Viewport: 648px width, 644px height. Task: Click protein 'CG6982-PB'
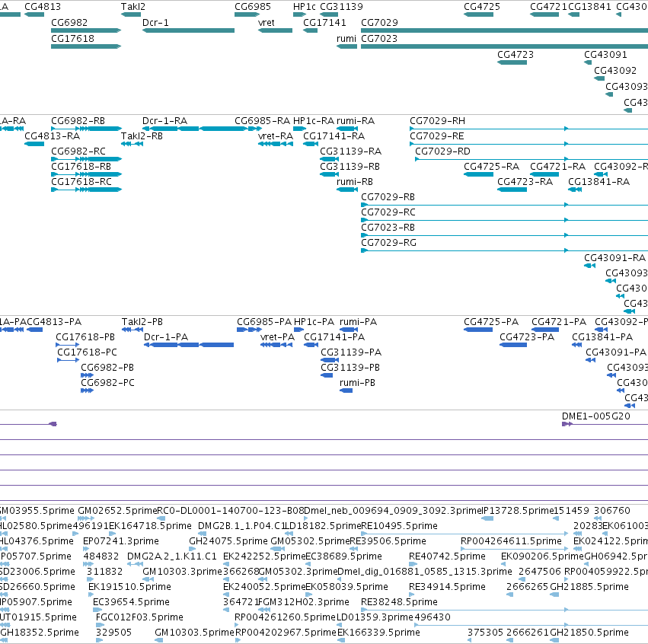click(x=107, y=367)
